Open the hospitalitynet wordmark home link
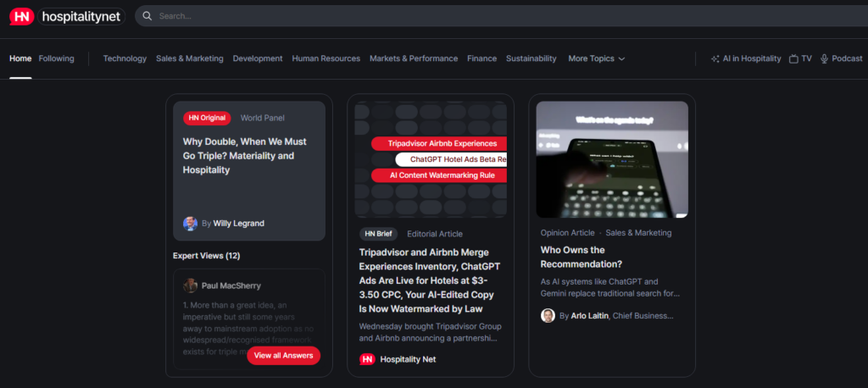 coord(81,17)
